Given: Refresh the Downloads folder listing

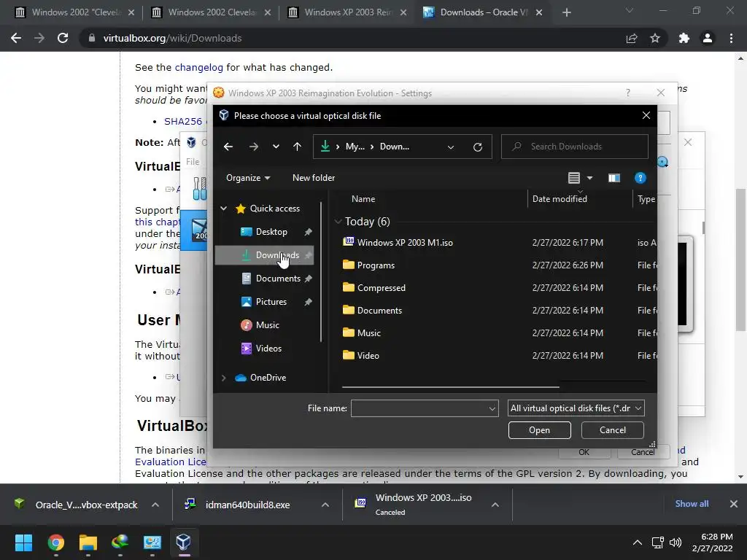Looking at the screenshot, I should 477,147.
